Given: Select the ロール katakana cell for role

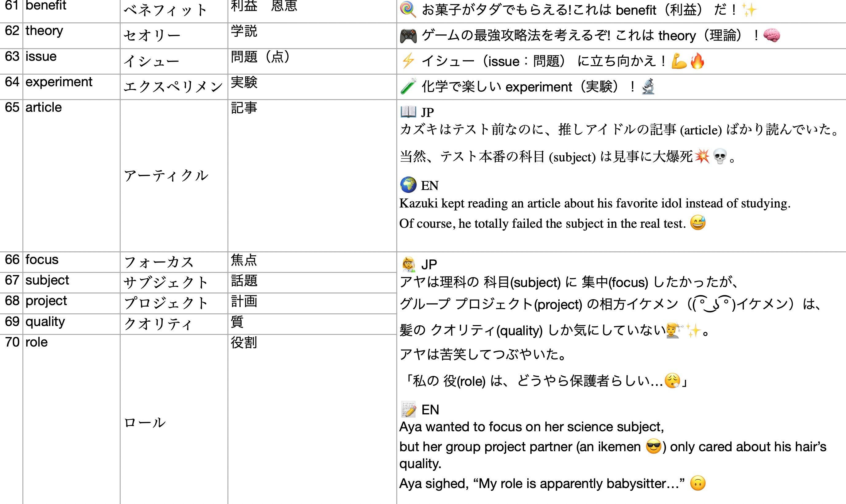Looking at the screenshot, I should click(x=146, y=422).
